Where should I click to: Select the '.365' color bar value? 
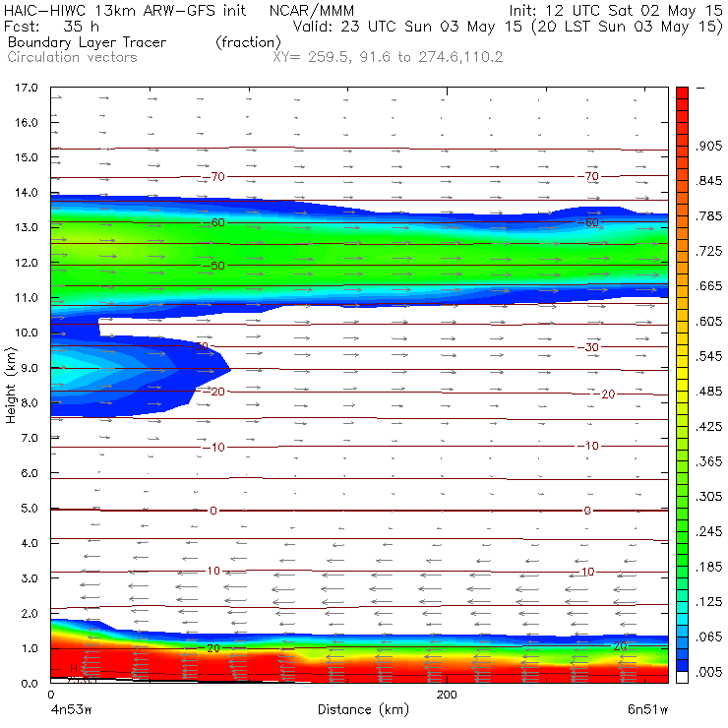(x=709, y=461)
